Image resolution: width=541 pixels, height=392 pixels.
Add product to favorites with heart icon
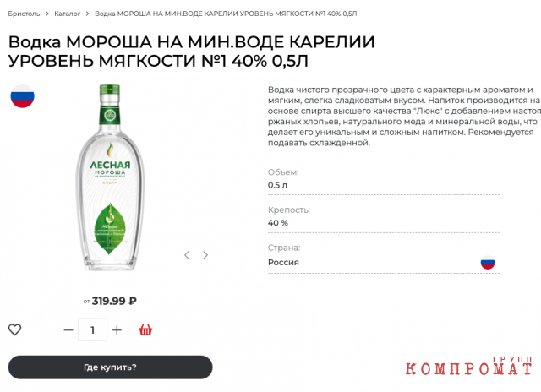pyautogui.click(x=15, y=329)
